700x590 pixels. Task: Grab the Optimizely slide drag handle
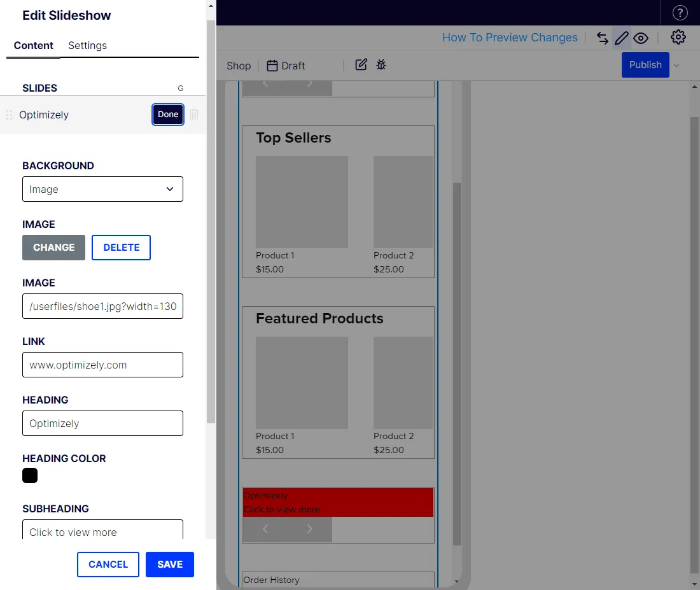9,115
